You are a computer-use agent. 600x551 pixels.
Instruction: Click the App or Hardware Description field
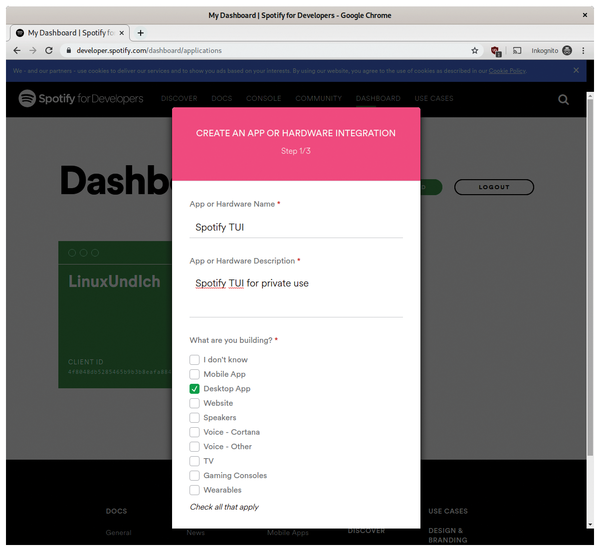click(296, 284)
